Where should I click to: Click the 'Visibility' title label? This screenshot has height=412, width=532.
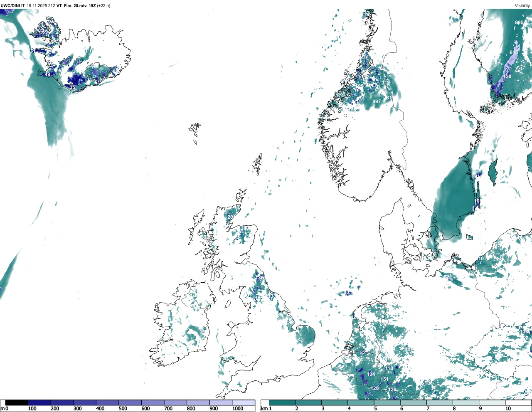[x=522, y=6]
